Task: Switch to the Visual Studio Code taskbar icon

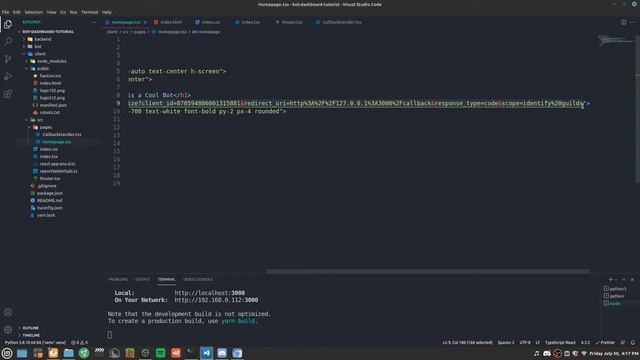Action: pyautogui.click(x=207, y=353)
